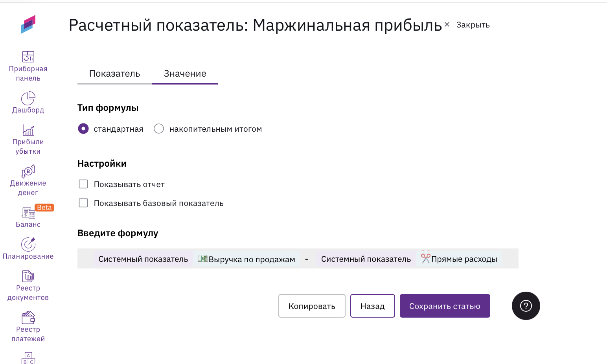Click the Копировать button
This screenshot has width=607, height=364.
pos(312,306)
